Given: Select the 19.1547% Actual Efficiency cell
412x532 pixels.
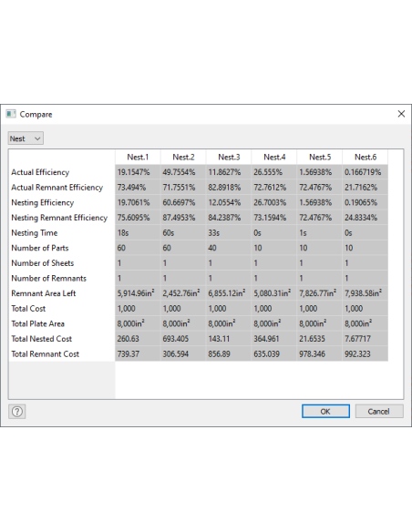Looking at the screenshot, I should pos(138,172).
